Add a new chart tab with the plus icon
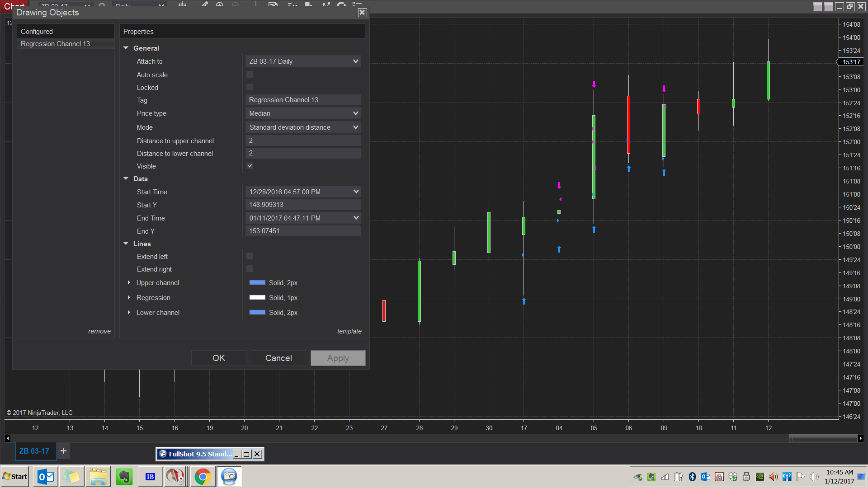 click(x=63, y=450)
